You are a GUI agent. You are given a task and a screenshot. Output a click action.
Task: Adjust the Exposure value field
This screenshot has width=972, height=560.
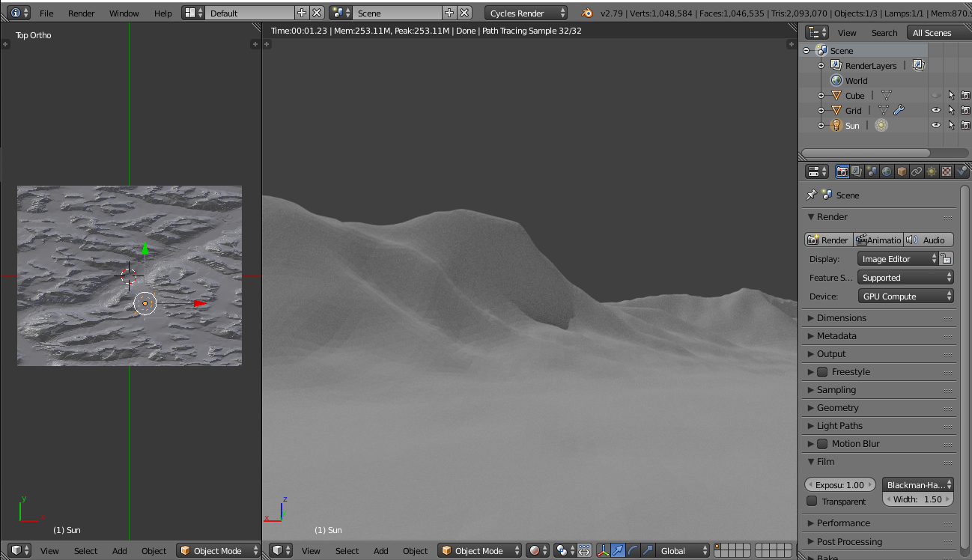[841, 484]
